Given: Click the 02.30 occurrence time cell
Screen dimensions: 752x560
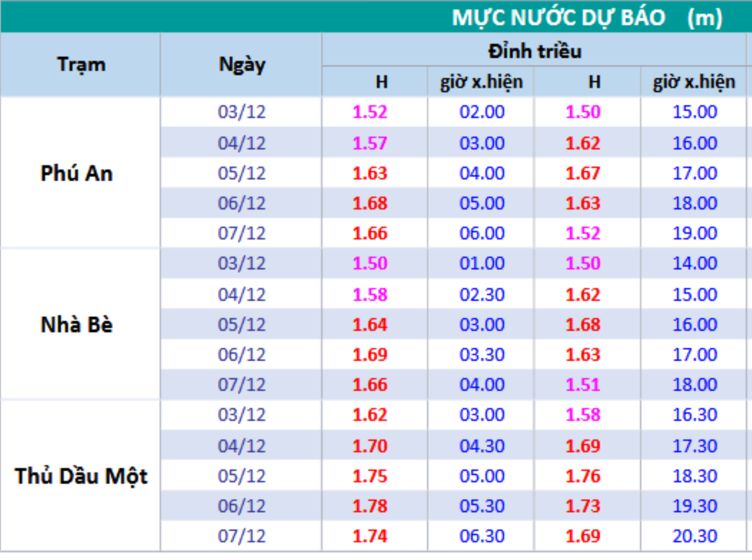Looking at the screenshot, I should [x=482, y=295].
